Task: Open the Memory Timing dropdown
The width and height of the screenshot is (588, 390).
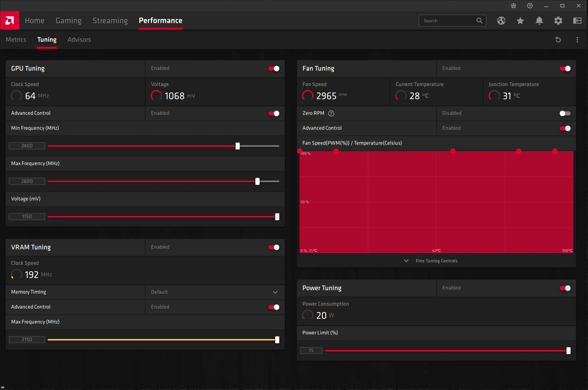Action: 275,292
